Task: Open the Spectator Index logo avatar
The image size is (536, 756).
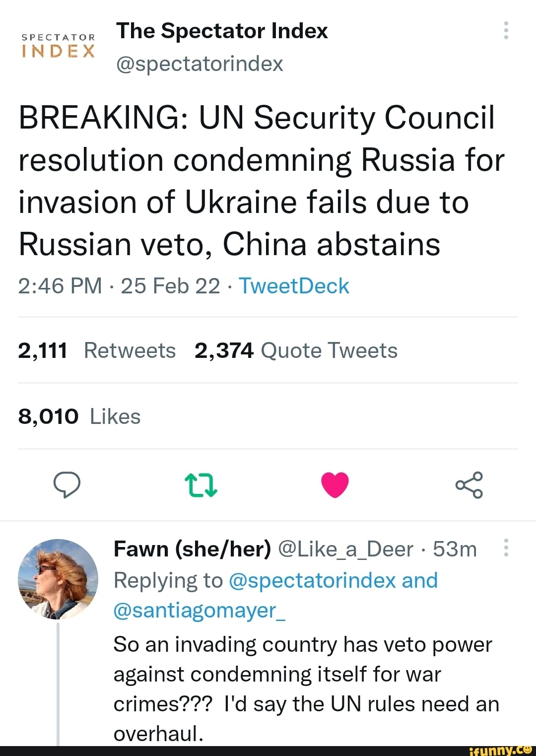Action: [x=58, y=46]
